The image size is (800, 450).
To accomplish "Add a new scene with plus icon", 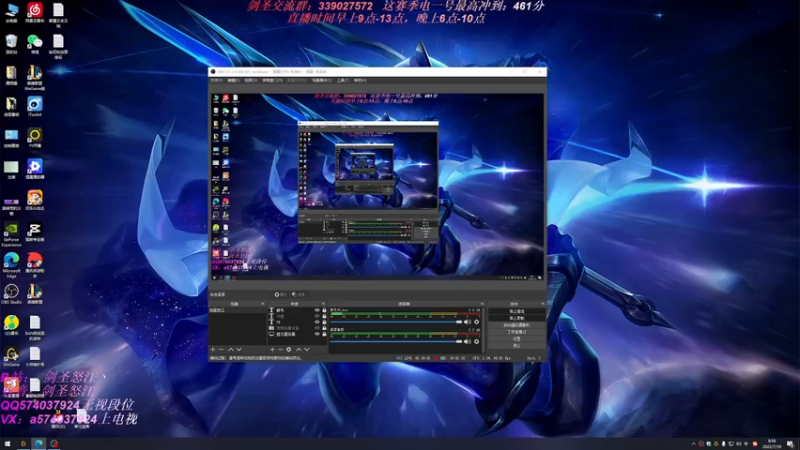I will (213, 349).
